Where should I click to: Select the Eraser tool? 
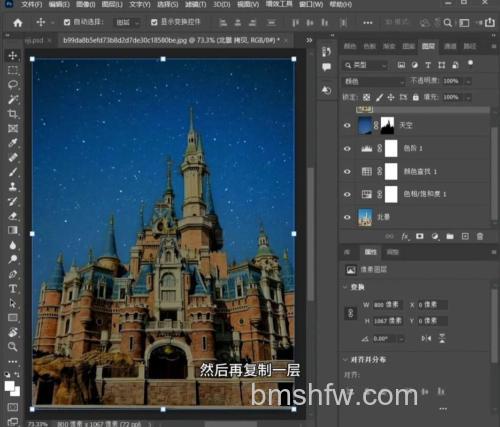(x=13, y=216)
